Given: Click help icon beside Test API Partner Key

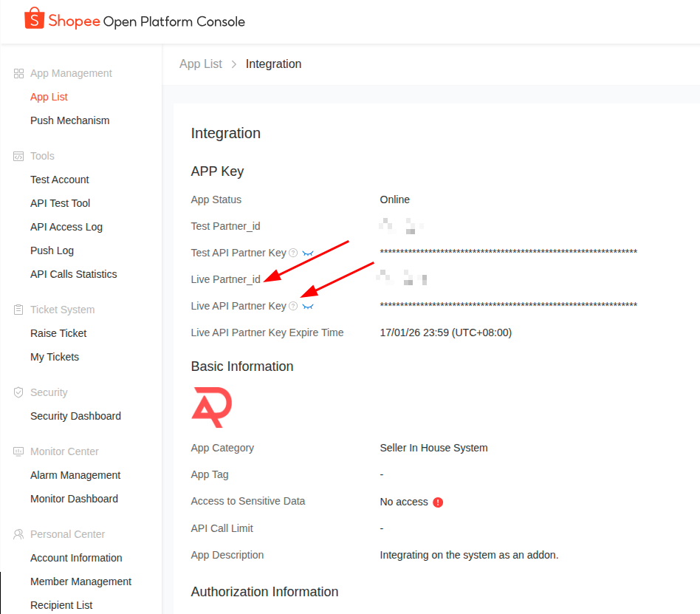Looking at the screenshot, I should click(x=293, y=253).
